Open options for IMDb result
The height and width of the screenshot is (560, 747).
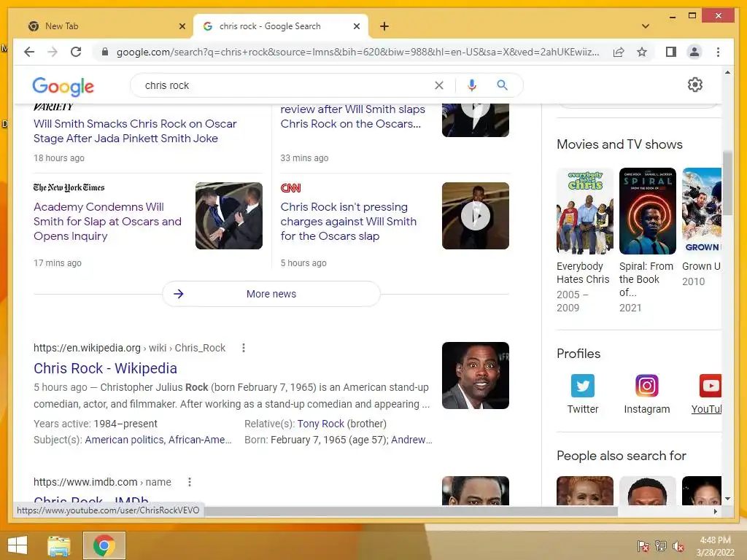click(190, 482)
